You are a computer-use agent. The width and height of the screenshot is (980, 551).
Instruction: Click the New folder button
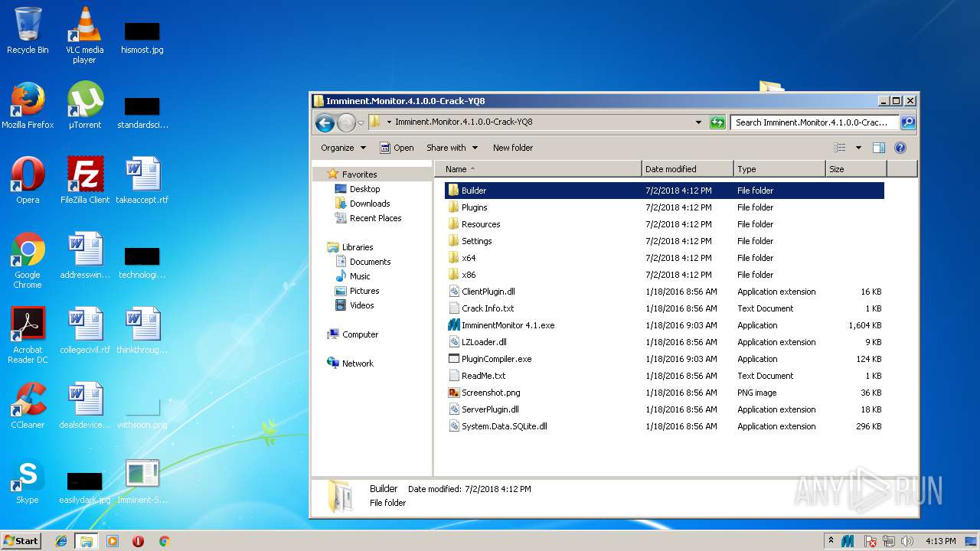pyautogui.click(x=513, y=148)
